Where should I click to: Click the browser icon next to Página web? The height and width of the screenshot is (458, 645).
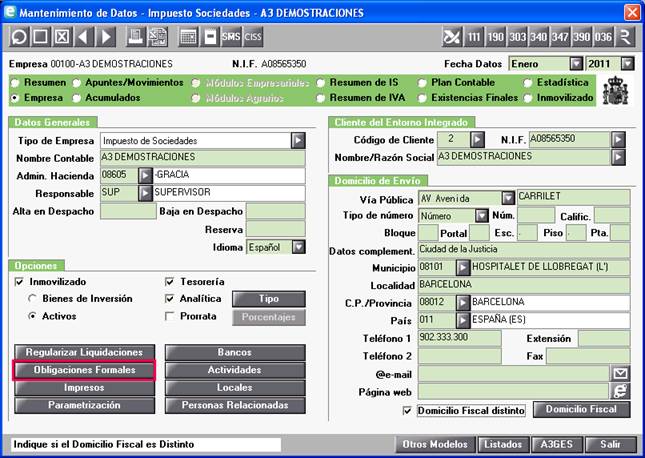[x=620, y=391]
